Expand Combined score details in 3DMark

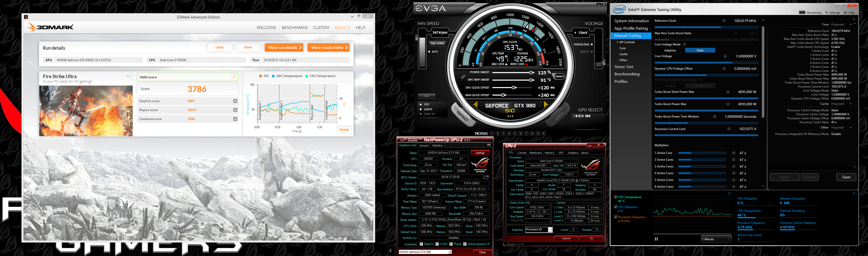(235, 119)
